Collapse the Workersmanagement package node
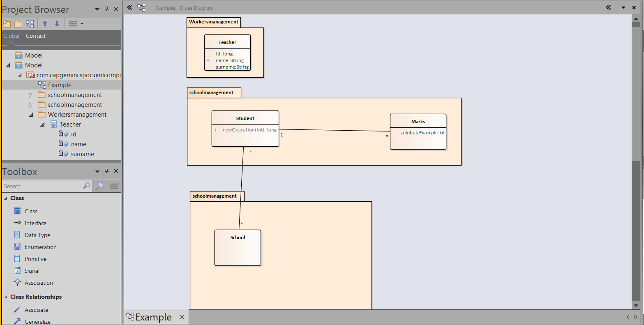Screen dimensions: 644x325 pyautogui.click(x=31, y=115)
